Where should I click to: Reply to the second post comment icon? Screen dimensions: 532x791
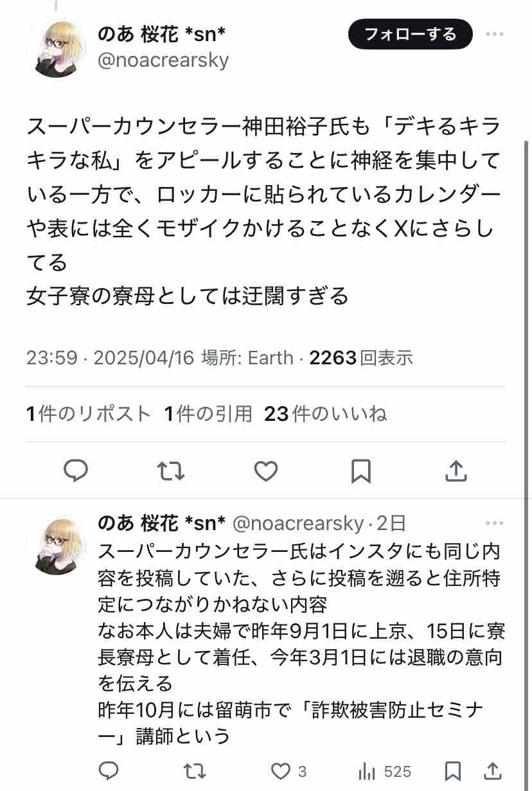[x=109, y=770]
